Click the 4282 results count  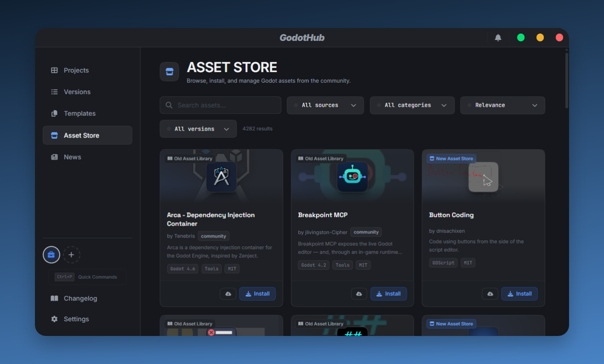[257, 129]
